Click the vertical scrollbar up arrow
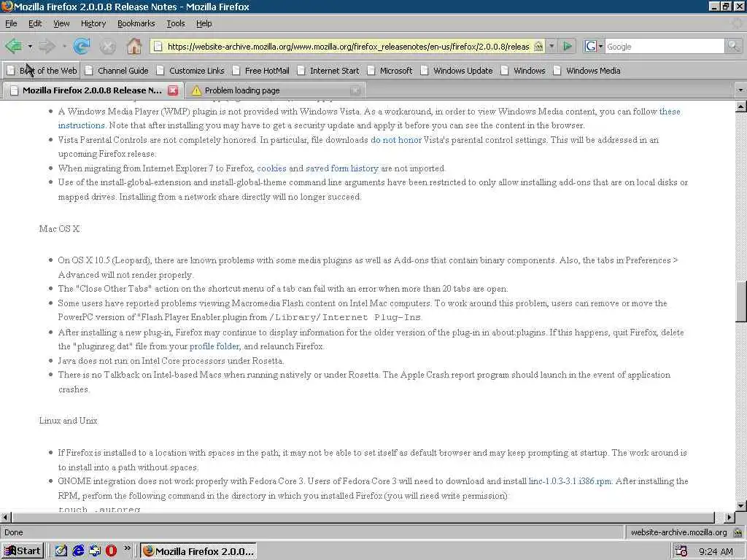The height and width of the screenshot is (560, 747). [741, 106]
